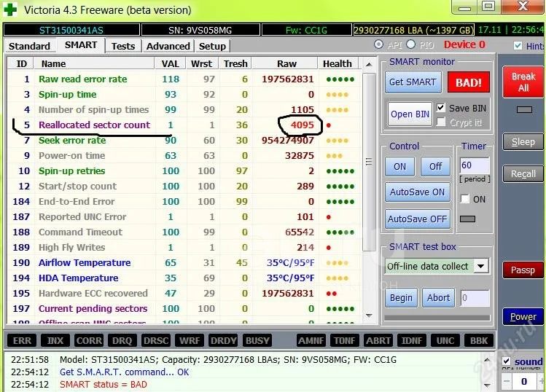Click the green cross Victoria app icon
The height and width of the screenshot is (392, 546).
click(x=11, y=10)
